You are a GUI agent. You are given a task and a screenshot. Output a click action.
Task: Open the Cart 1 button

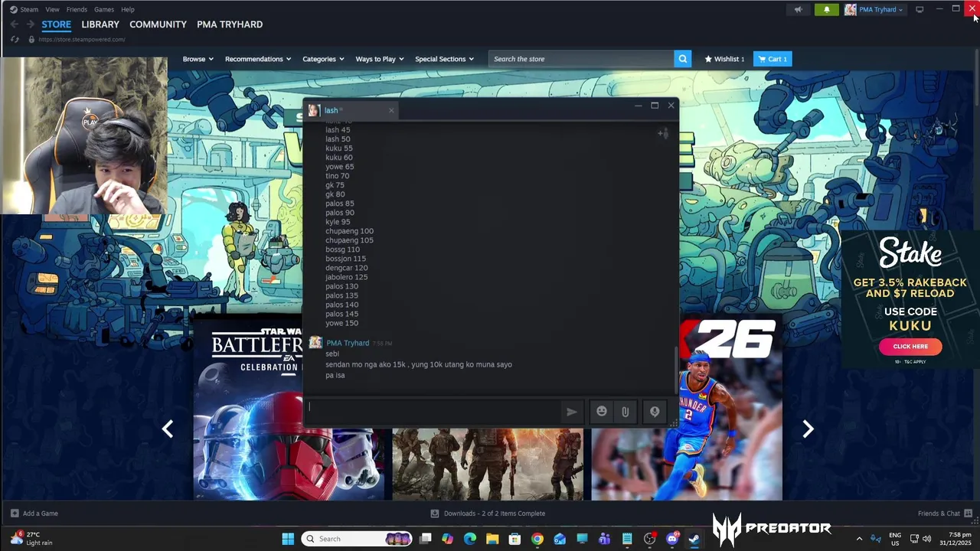773,59
